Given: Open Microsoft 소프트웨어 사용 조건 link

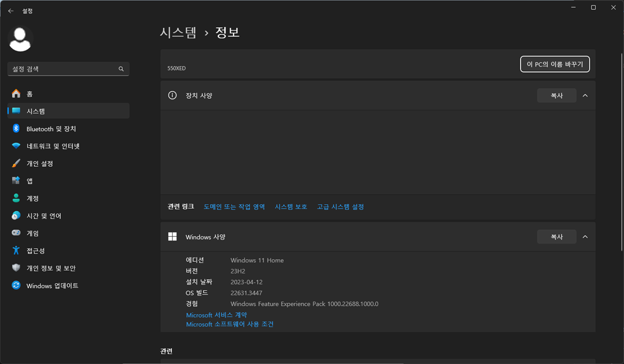Looking at the screenshot, I should tap(229, 324).
